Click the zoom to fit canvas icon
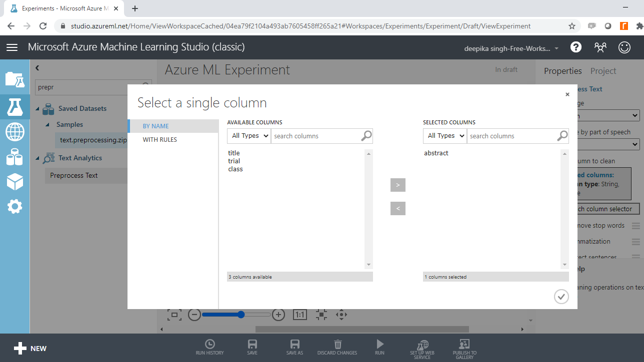Screen dimensions: 644x362 [x=174, y=315]
